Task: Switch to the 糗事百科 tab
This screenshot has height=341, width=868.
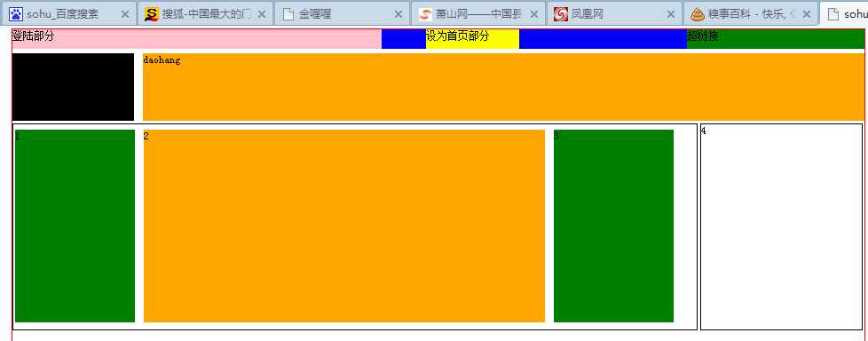Action: click(751, 14)
